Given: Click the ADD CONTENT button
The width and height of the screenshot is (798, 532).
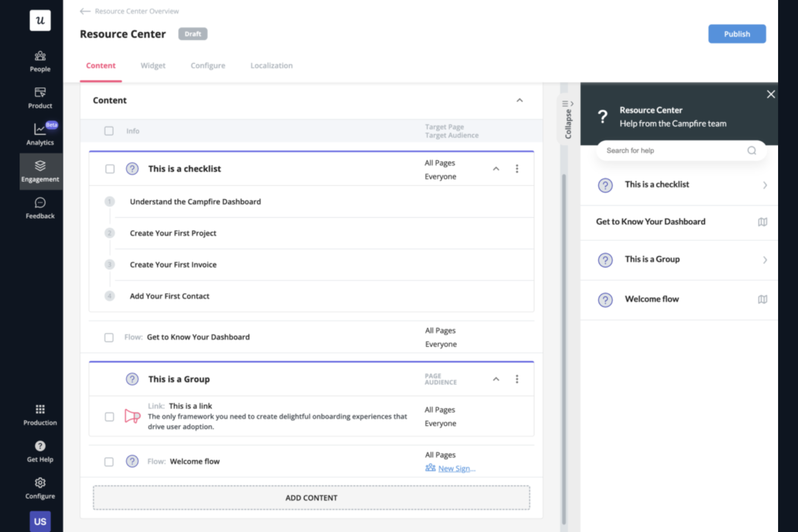Looking at the screenshot, I should (x=311, y=498).
